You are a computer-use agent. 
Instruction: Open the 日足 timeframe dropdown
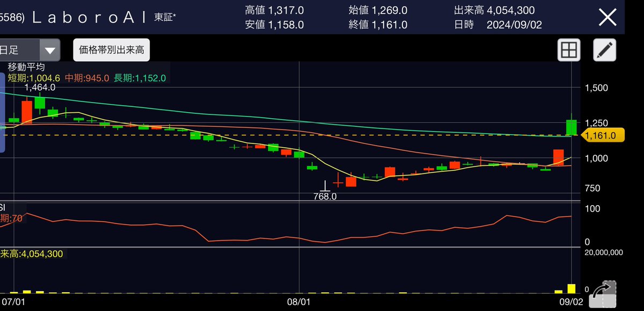30,50
